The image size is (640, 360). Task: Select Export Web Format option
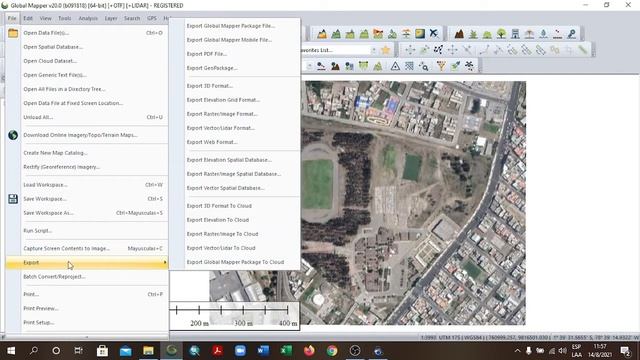[235, 142]
